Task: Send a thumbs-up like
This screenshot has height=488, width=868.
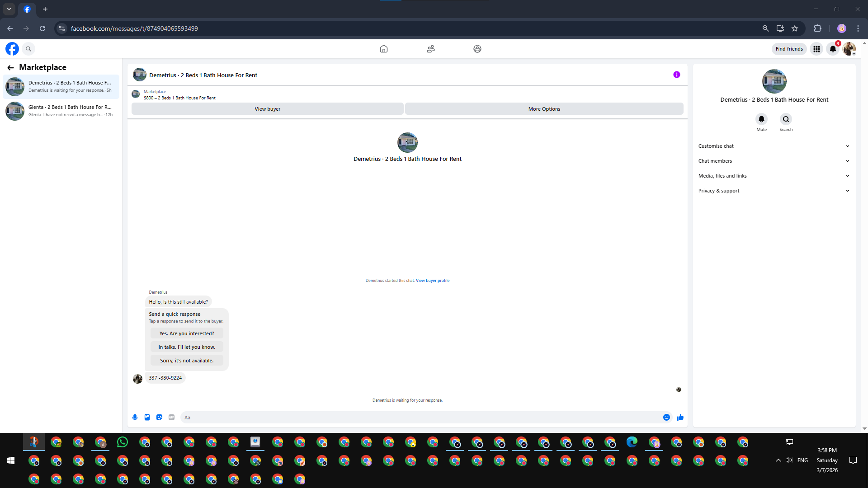Action: coord(680,418)
